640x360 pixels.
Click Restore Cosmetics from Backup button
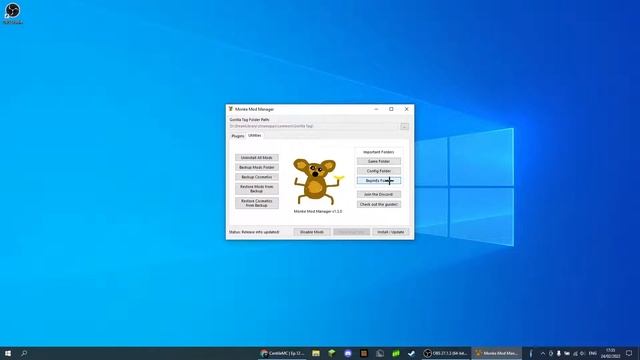(257, 203)
